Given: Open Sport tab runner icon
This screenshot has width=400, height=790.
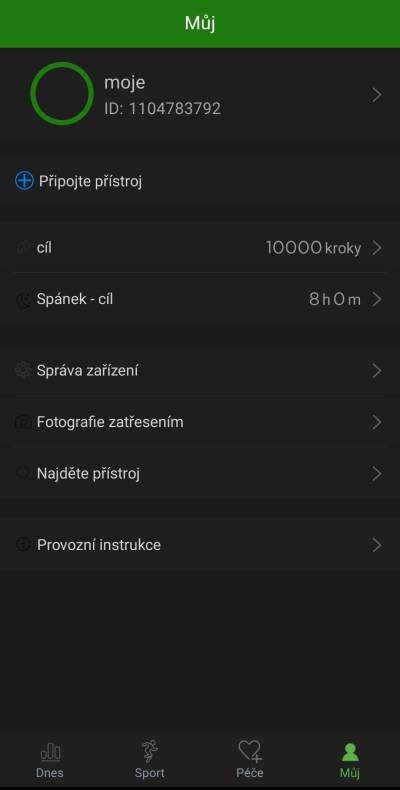Looking at the screenshot, I should coord(150,751).
